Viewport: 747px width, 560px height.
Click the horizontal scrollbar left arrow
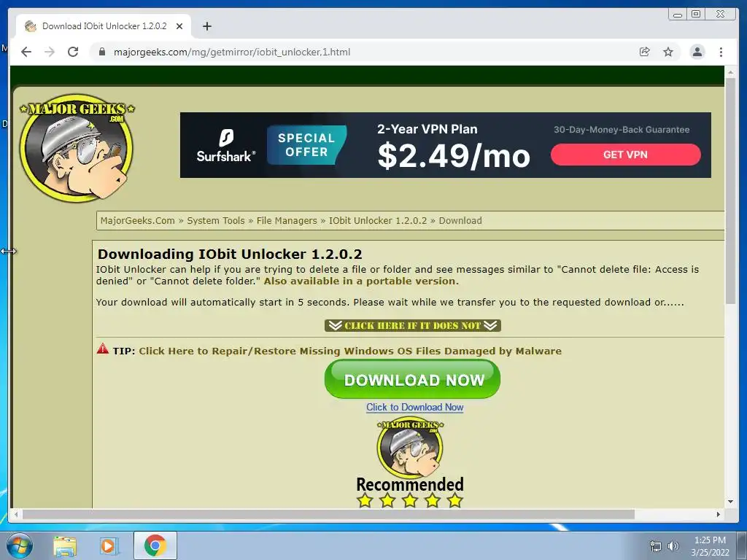pyautogui.click(x=16, y=514)
